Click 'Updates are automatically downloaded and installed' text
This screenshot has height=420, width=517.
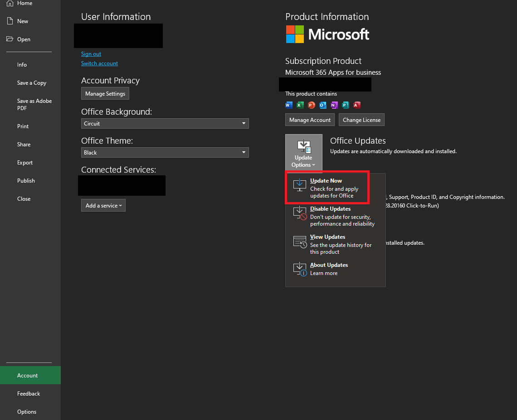[x=393, y=151]
